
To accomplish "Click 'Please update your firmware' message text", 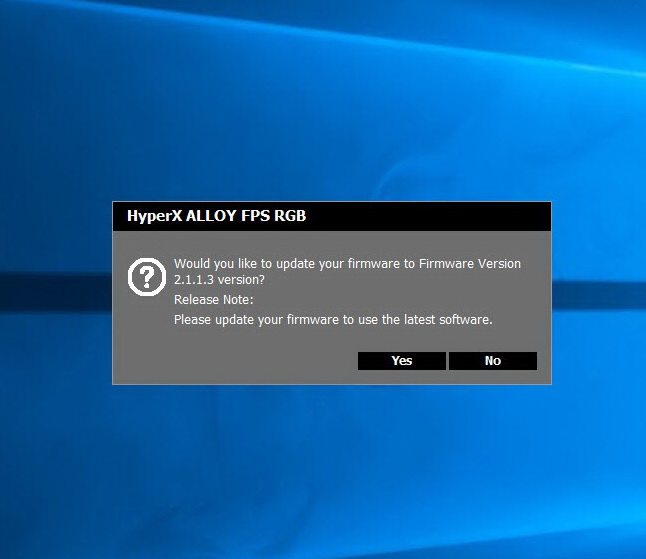I will [333, 320].
